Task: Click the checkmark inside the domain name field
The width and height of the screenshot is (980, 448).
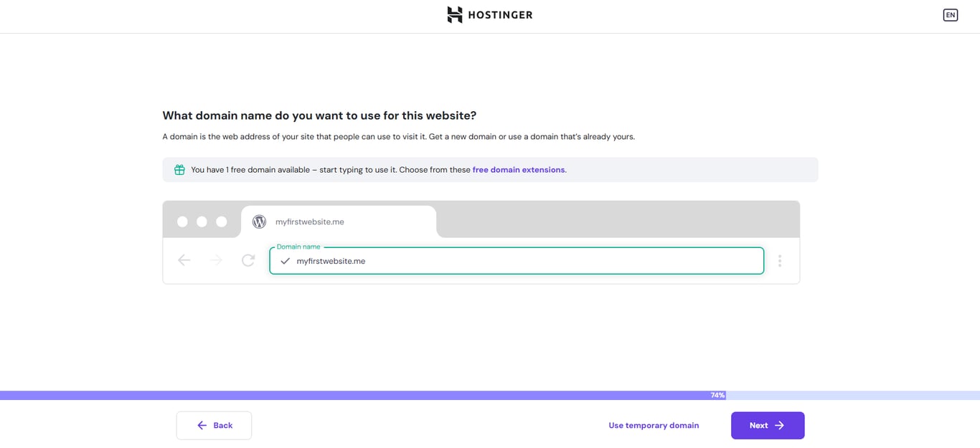Action: (285, 261)
